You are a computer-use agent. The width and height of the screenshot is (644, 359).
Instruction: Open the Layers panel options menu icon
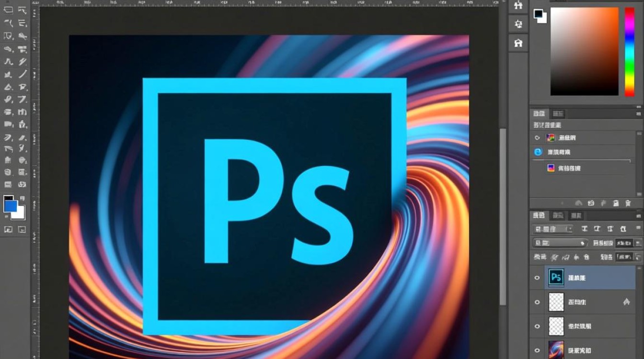point(639,216)
